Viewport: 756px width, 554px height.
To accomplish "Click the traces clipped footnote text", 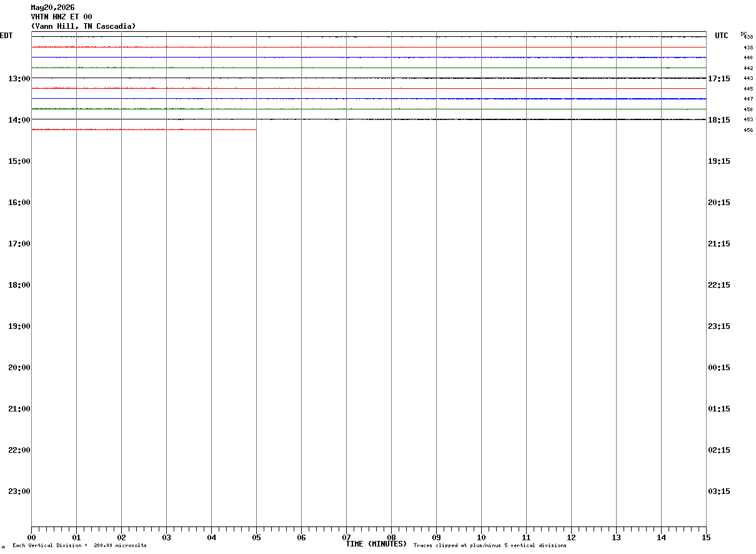I will click(x=490, y=546).
